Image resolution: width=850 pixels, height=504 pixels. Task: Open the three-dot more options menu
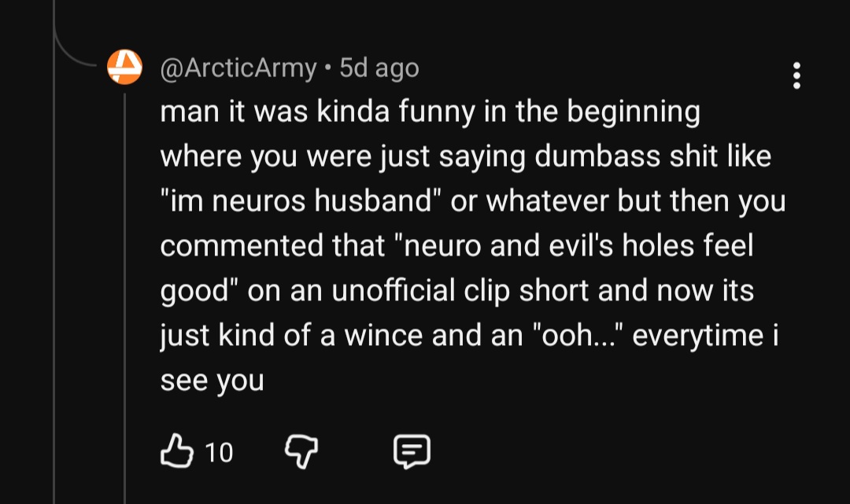point(796,75)
